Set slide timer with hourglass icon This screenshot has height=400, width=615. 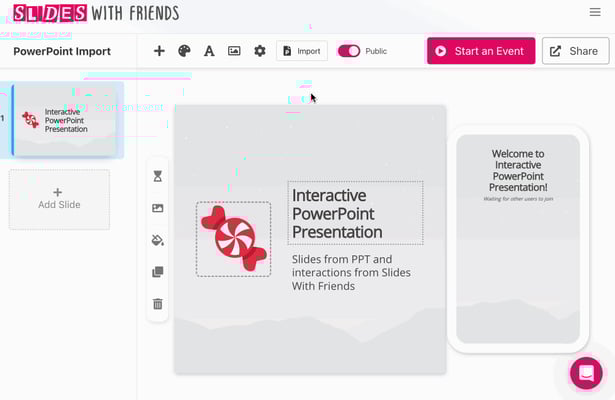[158, 176]
